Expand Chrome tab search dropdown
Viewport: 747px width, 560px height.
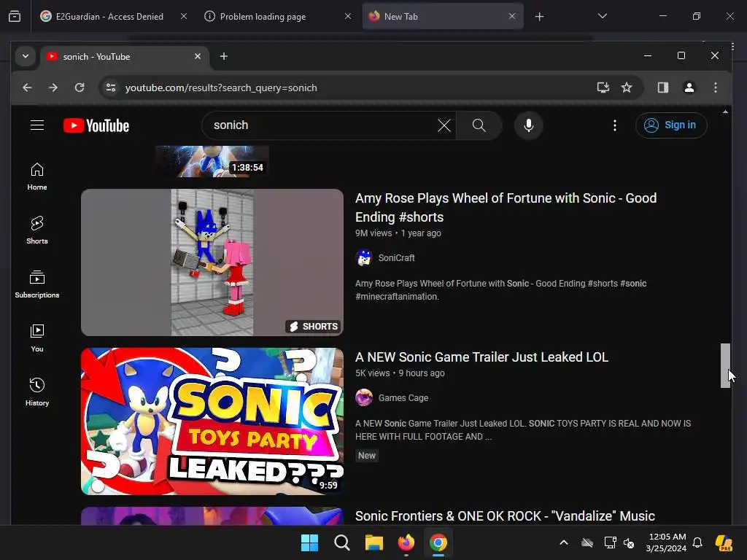26,56
